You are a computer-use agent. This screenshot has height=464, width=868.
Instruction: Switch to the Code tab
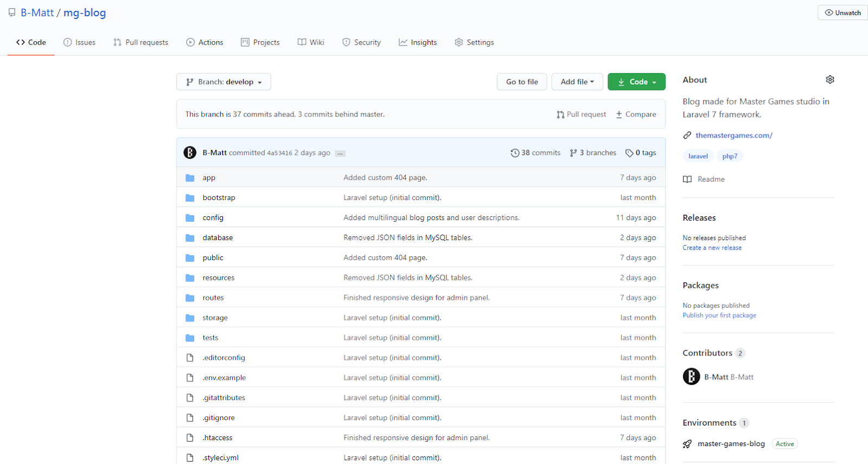(x=31, y=42)
